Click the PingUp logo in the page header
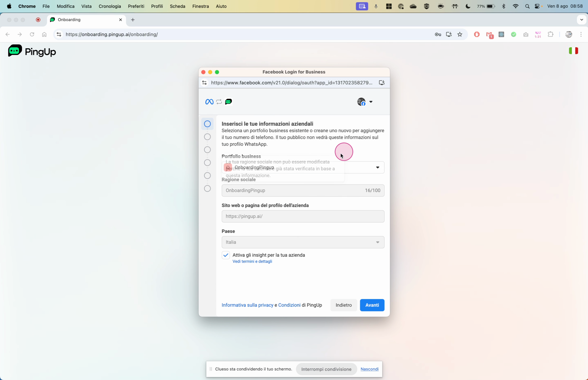This screenshot has width=588, height=380. point(32,51)
